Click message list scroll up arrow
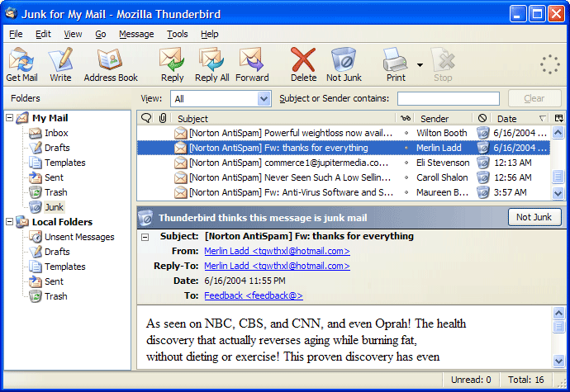 [x=558, y=132]
